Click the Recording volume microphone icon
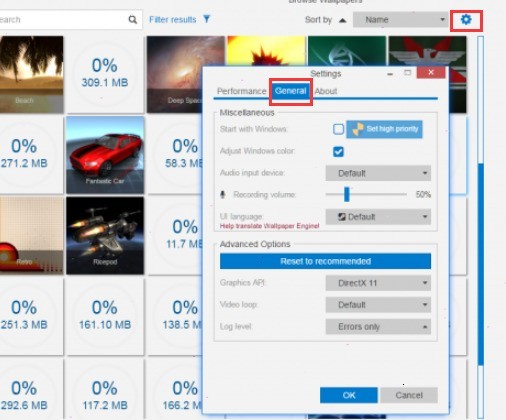506x420 pixels. tap(223, 194)
